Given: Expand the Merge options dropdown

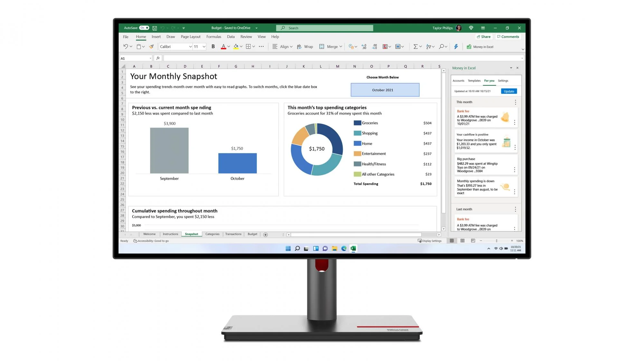Looking at the screenshot, I should (341, 46).
